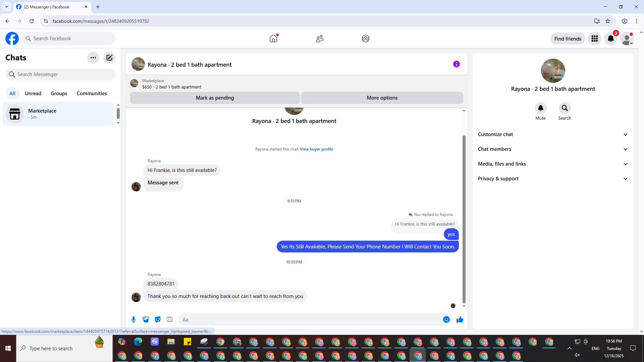Focus the Search Messenger field
This screenshot has width=644, height=362.
(60, 74)
